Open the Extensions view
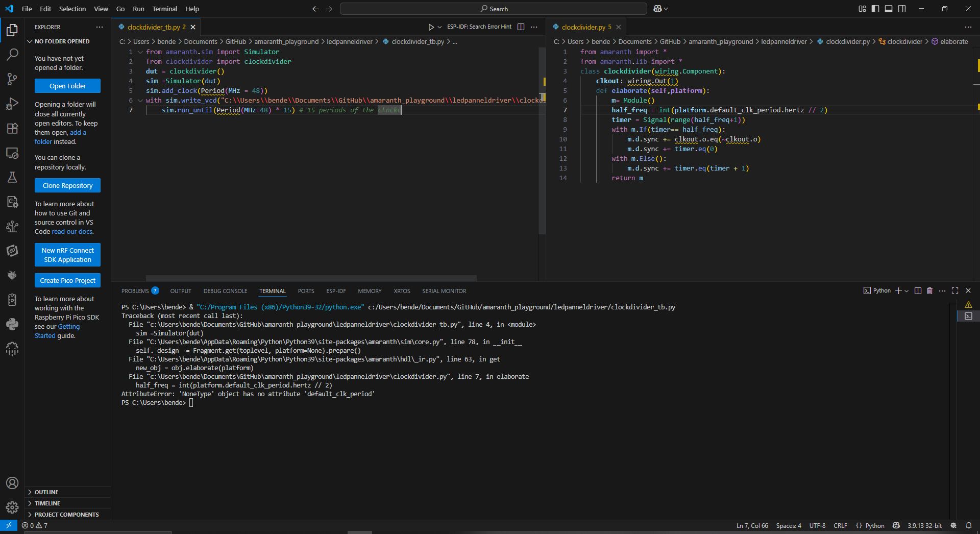Screen dimensions: 980x534 coord(12,129)
